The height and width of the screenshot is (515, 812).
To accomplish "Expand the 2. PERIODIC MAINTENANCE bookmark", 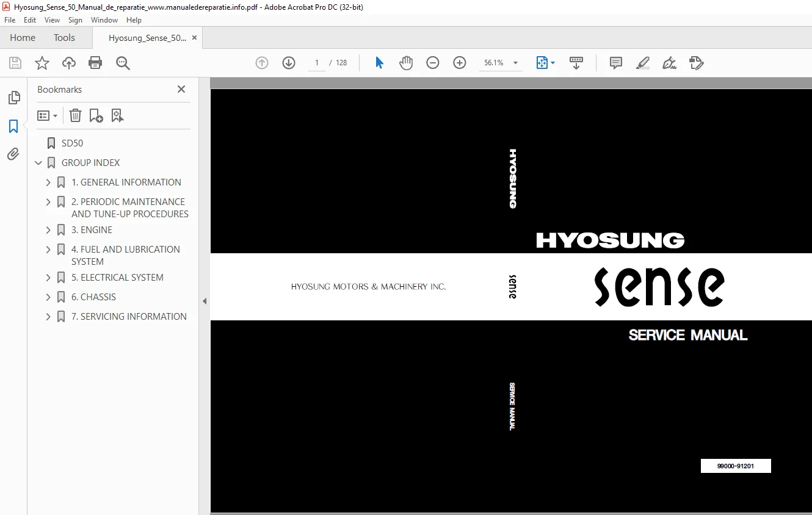I will click(48, 202).
